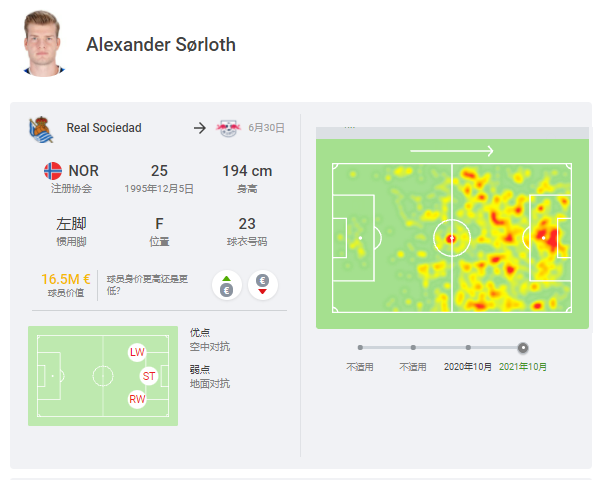Click the RB Leipzig club logo
The width and height of the screenshot is (600, 480).
click(x=228, y=128)
